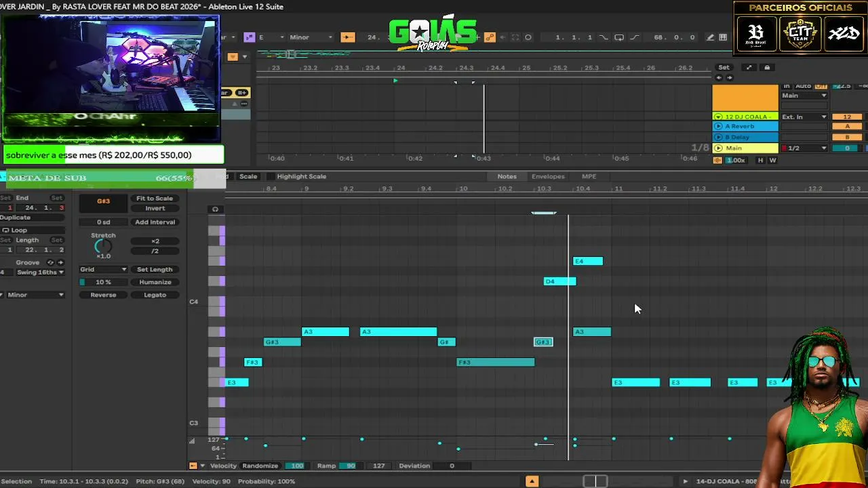
Task: Click the orange icon left of Velocity
Action: point(193,466)
